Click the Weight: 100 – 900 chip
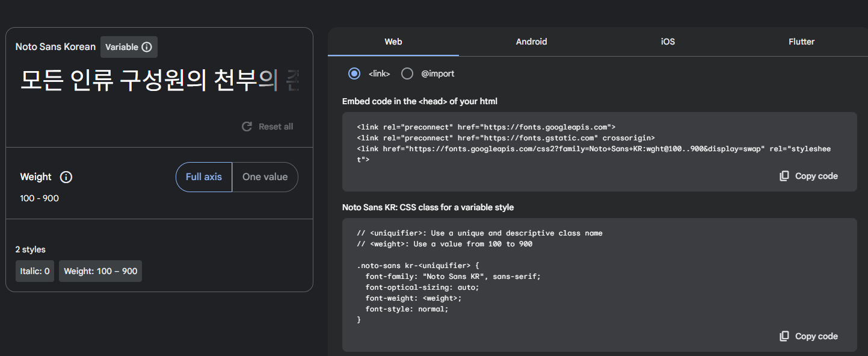The height and width of the screenshot is (356, 868). pos(100,271)
